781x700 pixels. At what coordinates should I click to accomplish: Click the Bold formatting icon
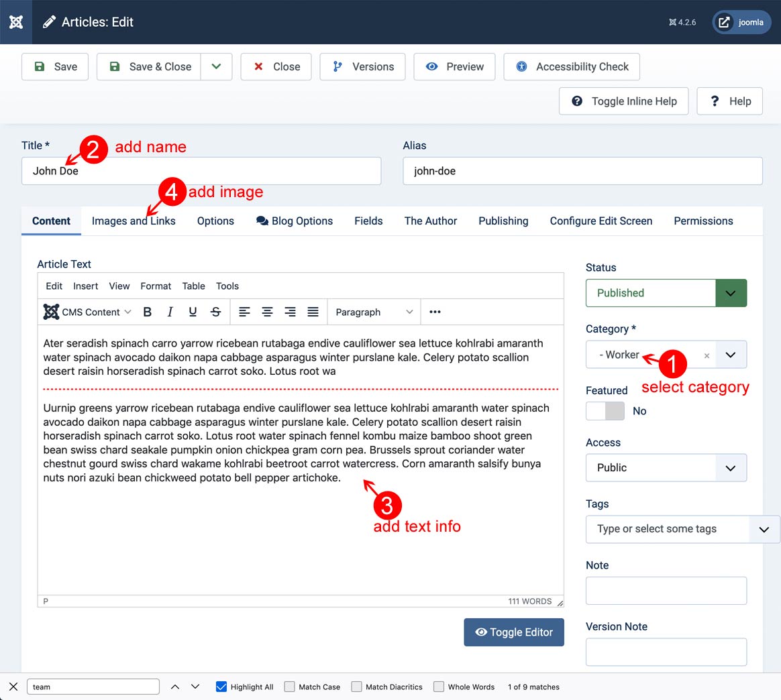[x=148, y=312]
